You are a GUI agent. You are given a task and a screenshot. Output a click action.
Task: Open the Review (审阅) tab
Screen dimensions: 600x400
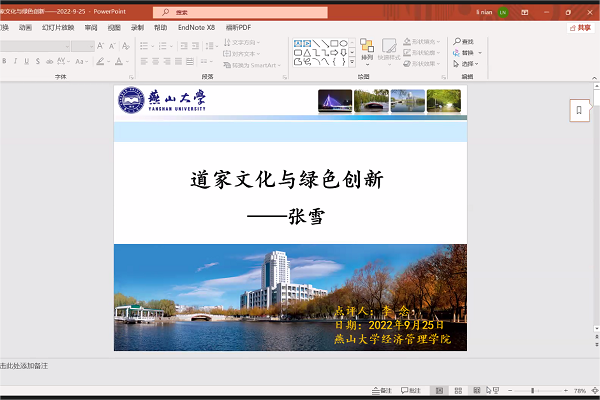point(92,28)
